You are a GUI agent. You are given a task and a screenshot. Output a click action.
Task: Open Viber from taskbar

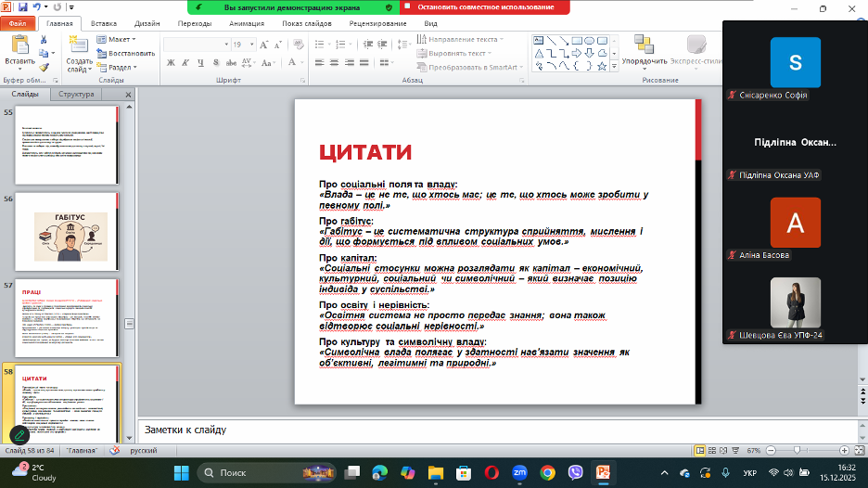pos(576,472)
